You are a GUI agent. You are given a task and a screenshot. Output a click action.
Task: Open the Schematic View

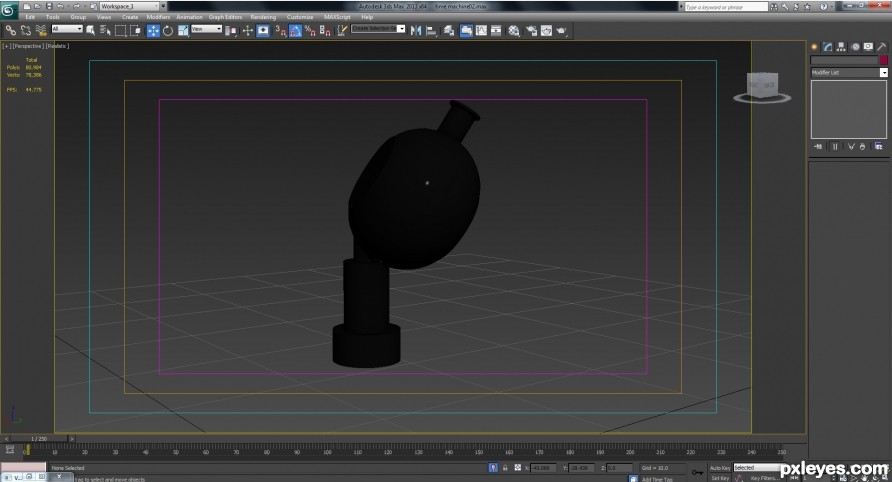(x=496, y=31)
